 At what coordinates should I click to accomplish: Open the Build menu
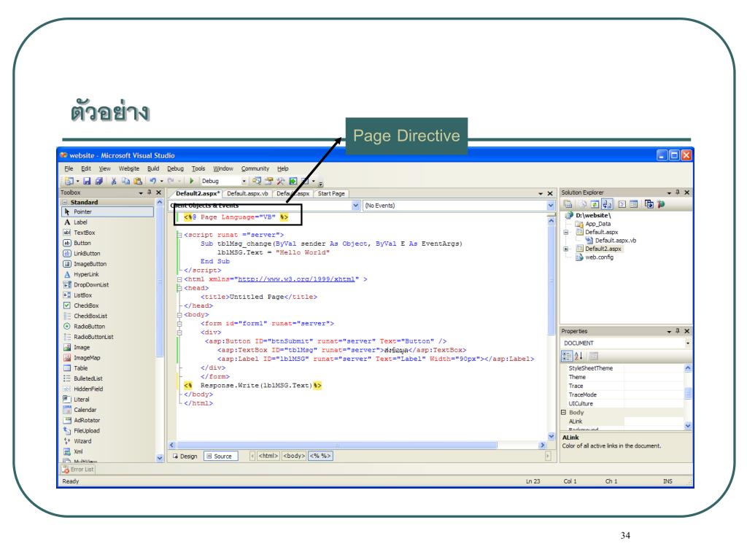pyautogui.click(x=153, y=168)
